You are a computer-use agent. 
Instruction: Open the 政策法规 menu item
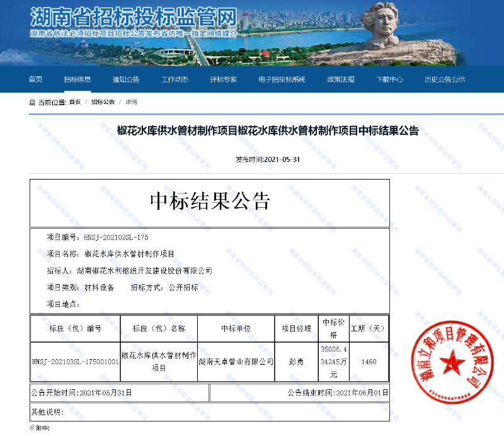pos(340,79)
